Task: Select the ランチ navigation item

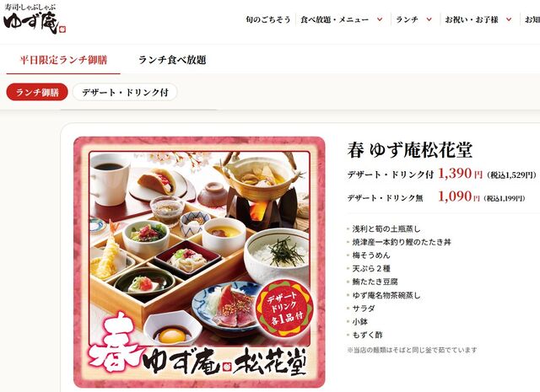Action: 407,19
